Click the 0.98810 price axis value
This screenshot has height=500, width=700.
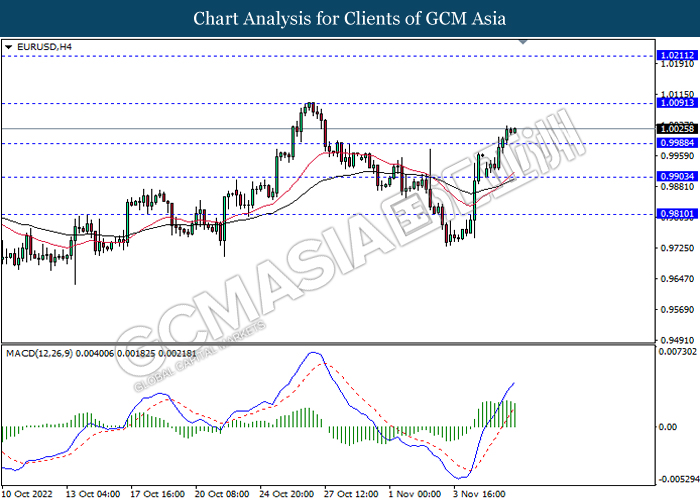point(677,186)
